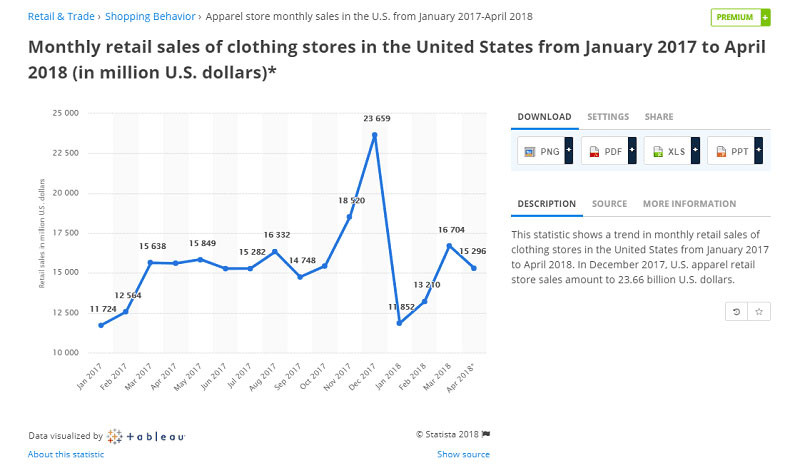
Task: Switch to the Settings tab
Action: [608, 117]
